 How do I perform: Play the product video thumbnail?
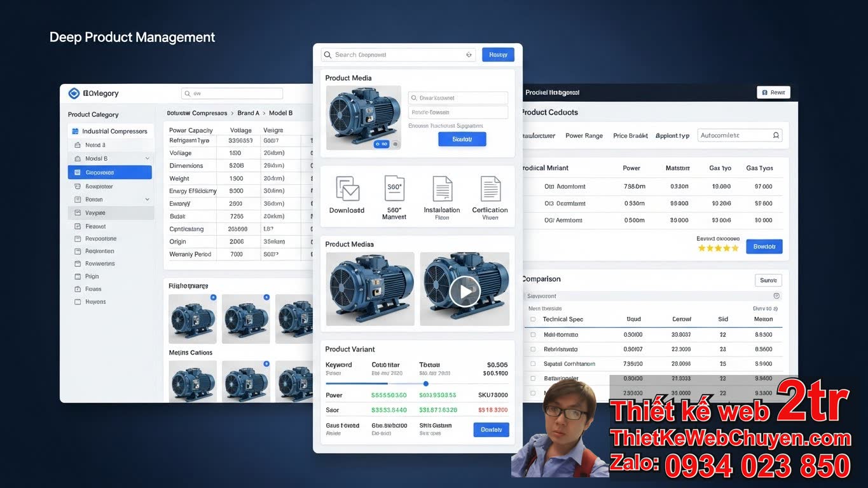[x=465, y=292]
